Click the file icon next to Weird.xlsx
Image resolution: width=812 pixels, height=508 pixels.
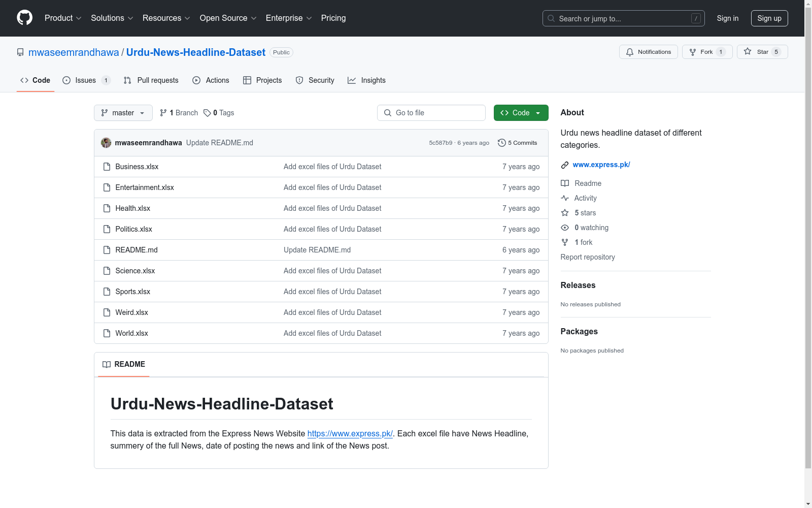tap(107, 312)
